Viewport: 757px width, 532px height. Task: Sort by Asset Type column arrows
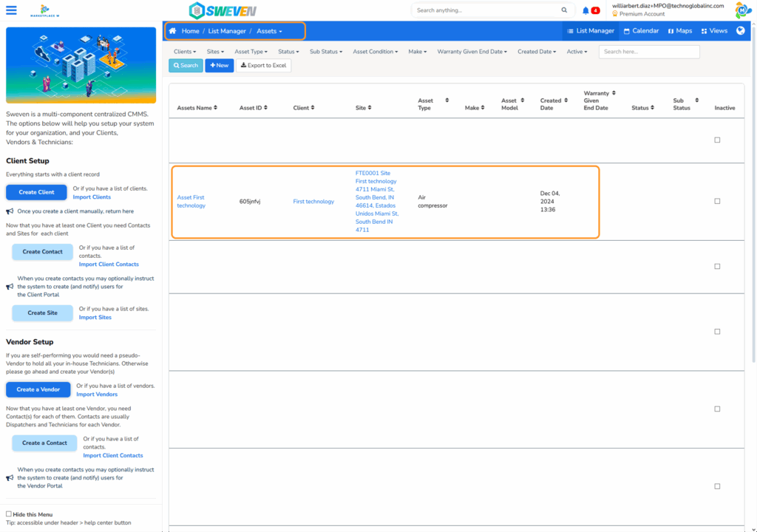click(447, 100)
